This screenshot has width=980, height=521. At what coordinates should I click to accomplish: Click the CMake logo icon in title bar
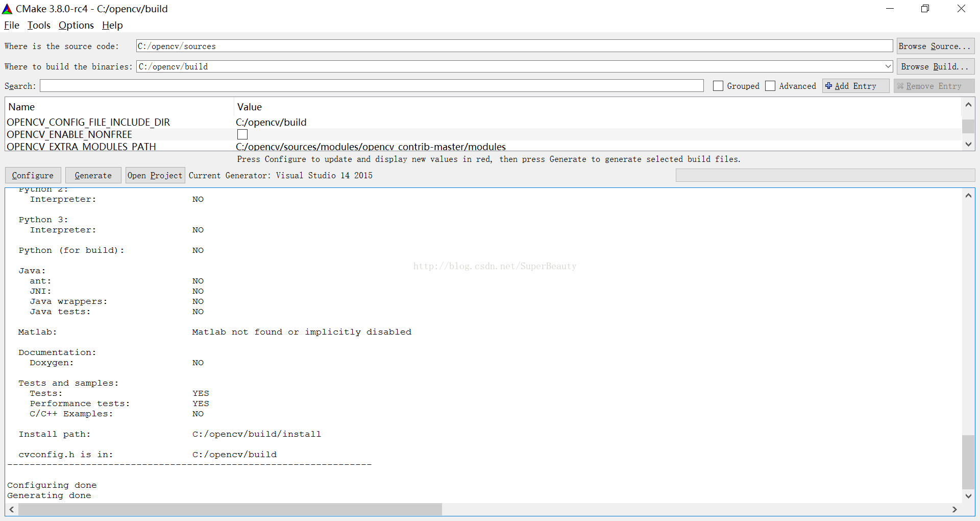pos(7,9)
